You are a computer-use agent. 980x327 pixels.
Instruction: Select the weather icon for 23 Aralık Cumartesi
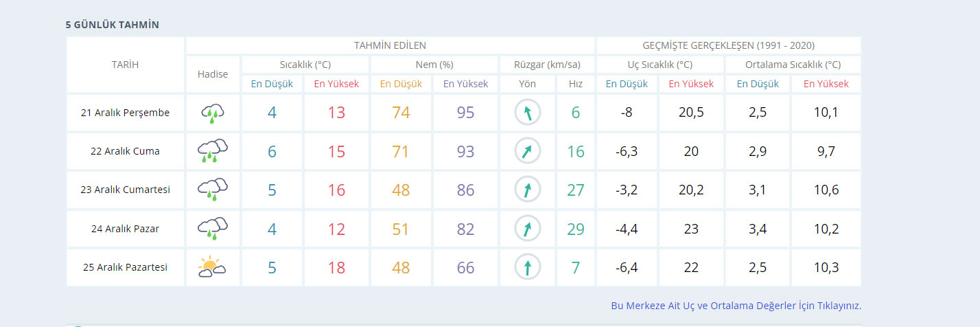point(213,190)
